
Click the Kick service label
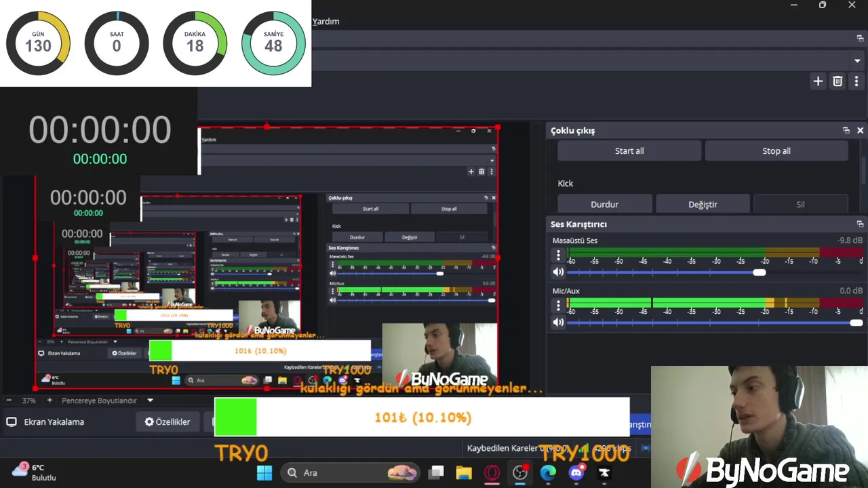566,183
